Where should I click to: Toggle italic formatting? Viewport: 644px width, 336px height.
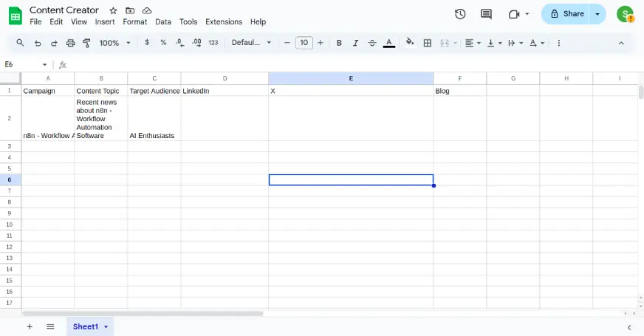pyautogui.click(x=355, y=43)
